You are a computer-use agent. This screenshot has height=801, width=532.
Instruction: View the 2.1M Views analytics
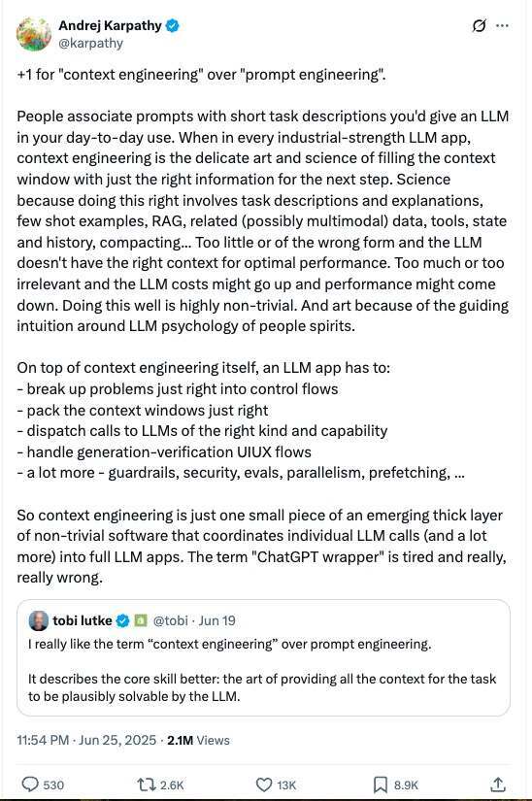pyautogui.click(x=198, y=740)
